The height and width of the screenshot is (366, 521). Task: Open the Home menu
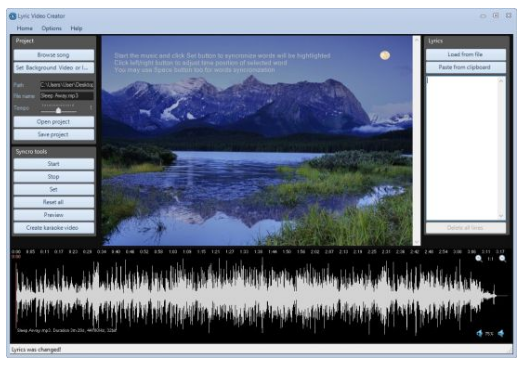coord(25,28)
